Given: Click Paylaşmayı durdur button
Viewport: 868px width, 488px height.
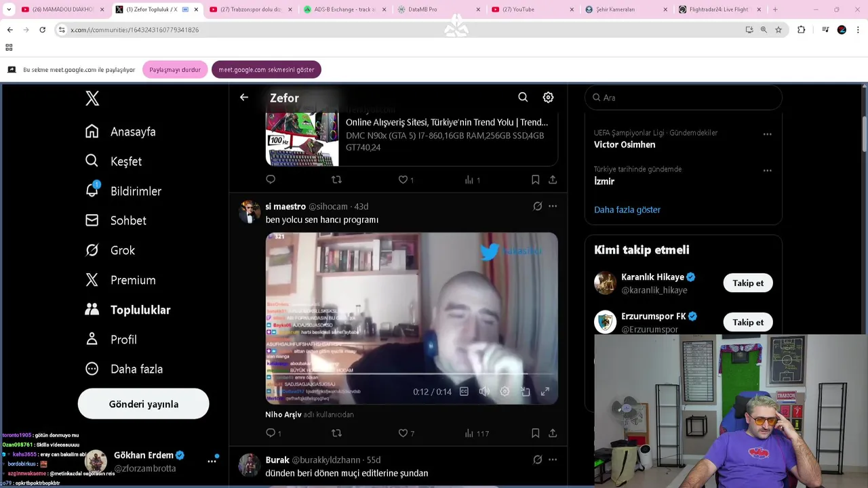Looking at the screenshot, I should [175, 70].
